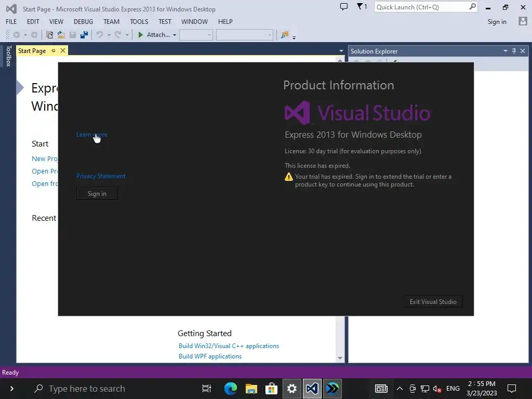Click the Start Page scrollbar down arrow

[340, 358]
